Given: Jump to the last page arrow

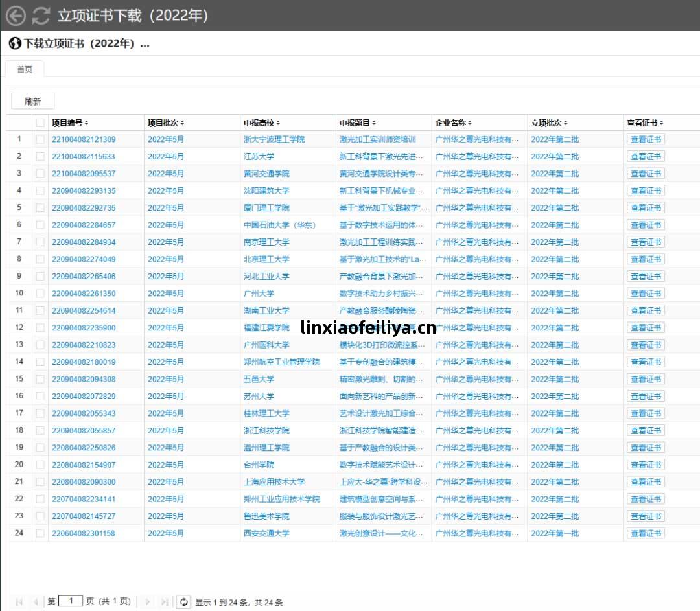Looking at the screenshot, I should 165,602.
